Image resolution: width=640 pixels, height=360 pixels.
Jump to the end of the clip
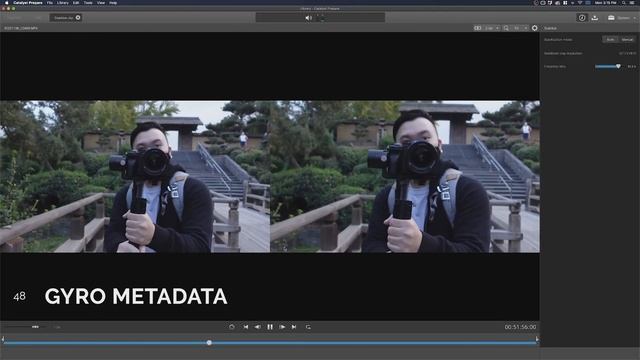[x=294, y=327]
